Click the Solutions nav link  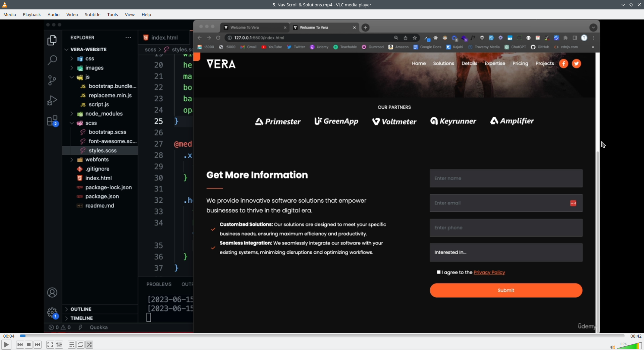pyautogui.click(x=443, y=63)
